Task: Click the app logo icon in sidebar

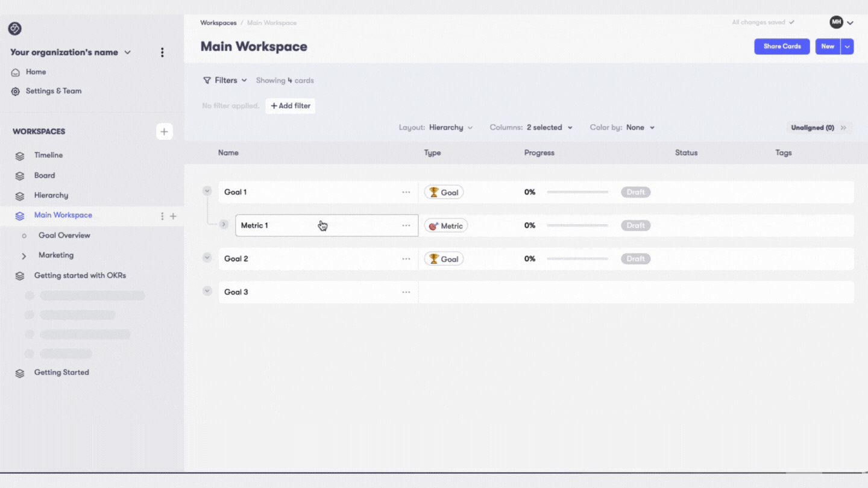Action: pyautogui.click(x=15, y=28)
